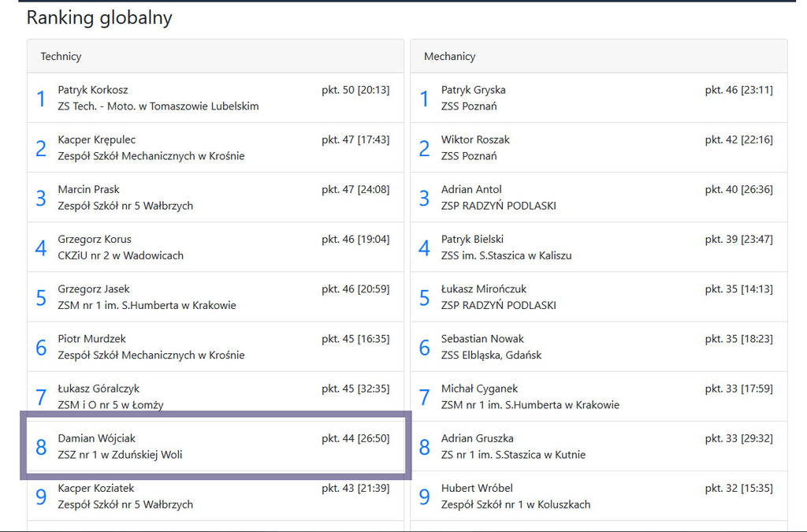Select "Zespół Szkół nr 1 w Koluszkach"
Screen dimensions: 807x532
coord(515,505)
